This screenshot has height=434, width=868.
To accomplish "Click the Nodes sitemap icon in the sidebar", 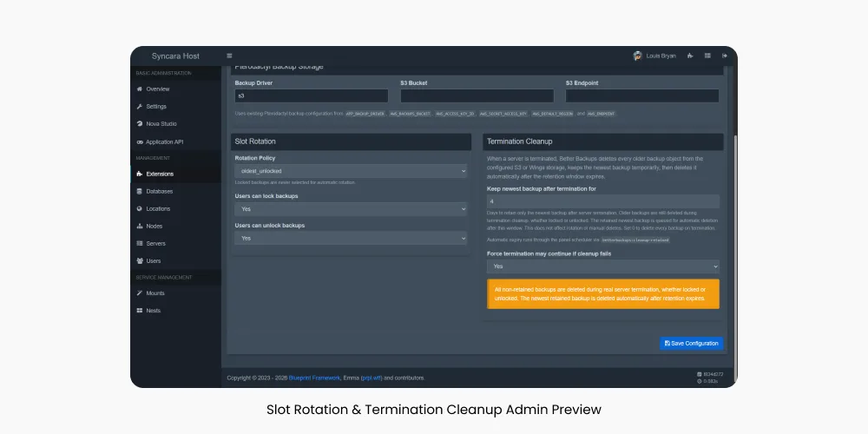I will pyautogui.click(x=140, y=227).
